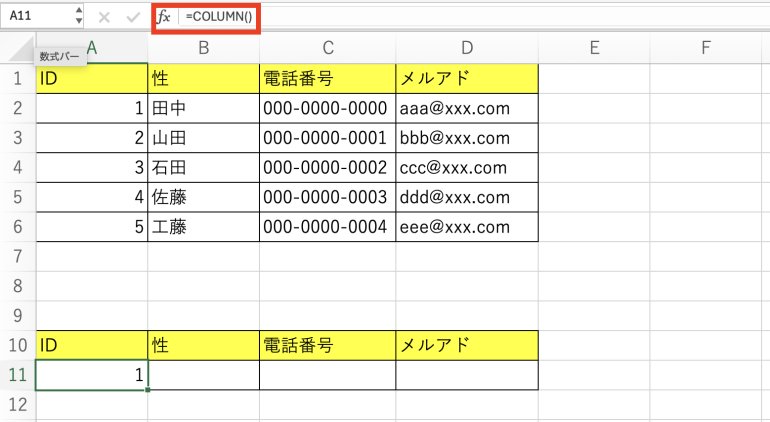Select row 1 header
The height and width of the screenshot is (422, 770).
pyautogui.click(x=18, y=79)
